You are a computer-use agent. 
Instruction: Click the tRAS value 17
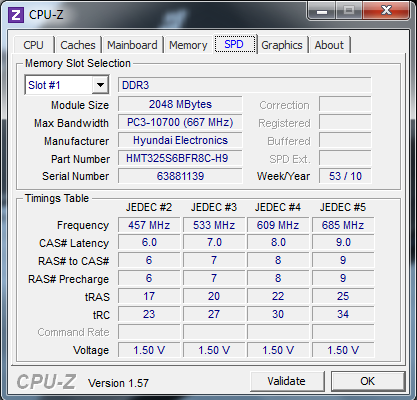tap(149, 296)
